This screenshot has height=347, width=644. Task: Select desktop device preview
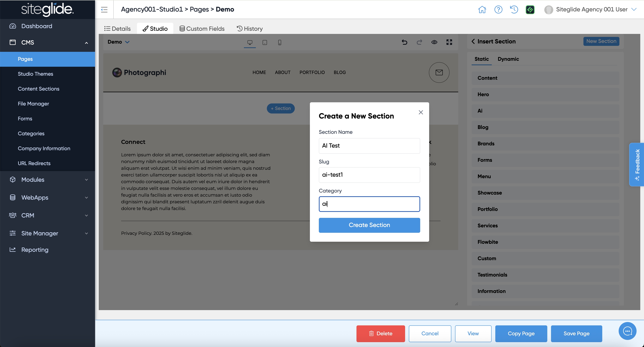pos(250,42)
